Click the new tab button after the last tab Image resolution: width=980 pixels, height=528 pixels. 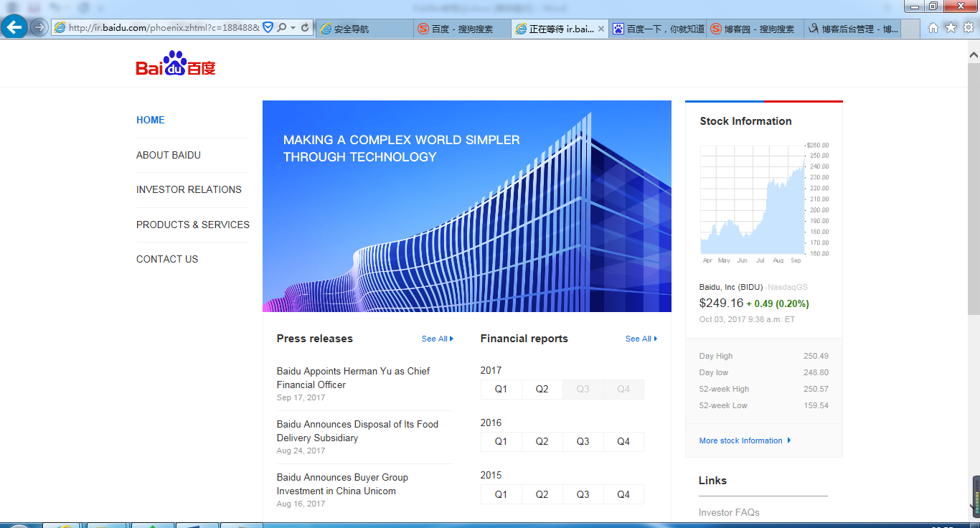[910, 29]
